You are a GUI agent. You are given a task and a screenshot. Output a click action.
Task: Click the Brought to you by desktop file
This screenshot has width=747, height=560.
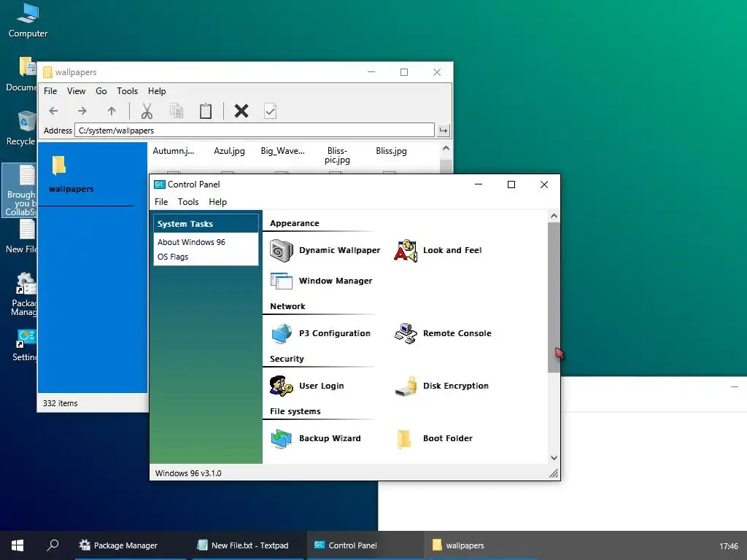20,190
